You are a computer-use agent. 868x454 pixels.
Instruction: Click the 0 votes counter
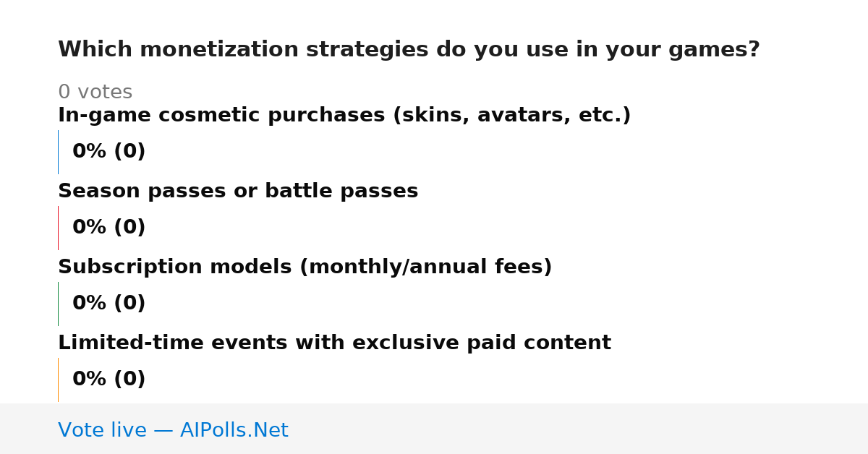pos(95,93)
